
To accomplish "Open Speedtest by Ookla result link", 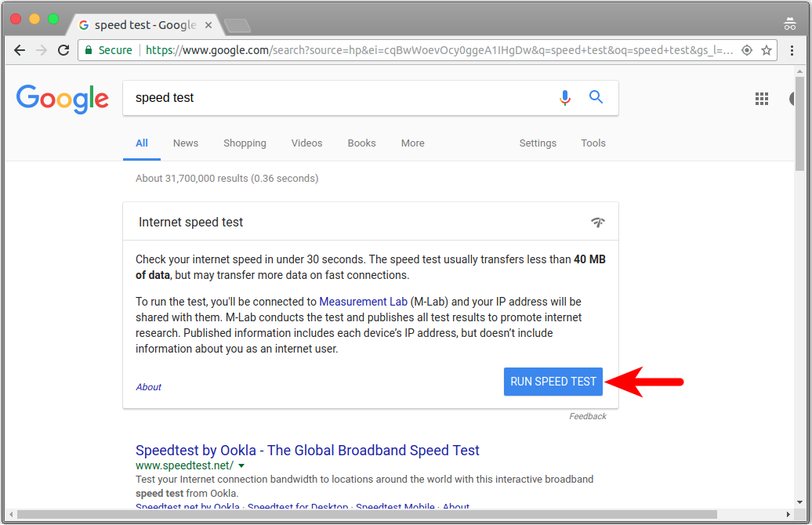I will 307,451.
